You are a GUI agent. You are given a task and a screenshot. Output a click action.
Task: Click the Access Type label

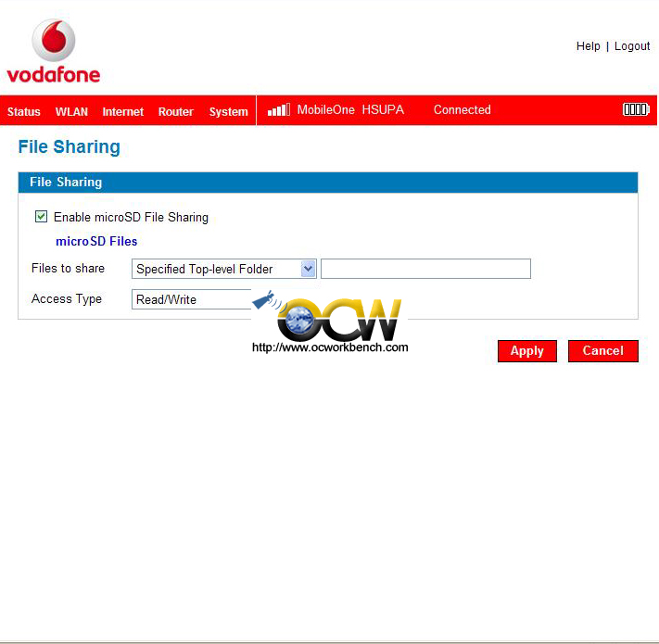click(x=67, y=299)
